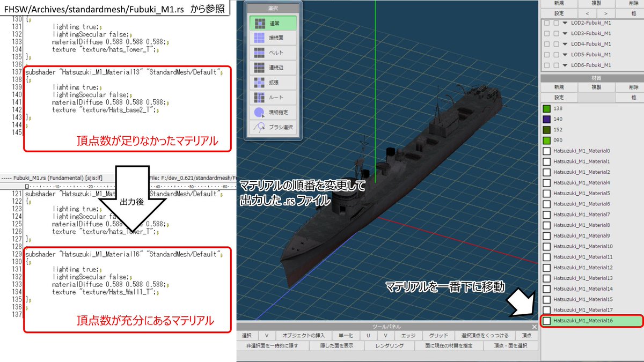Toggle first checkbox in LOD2-Fubuki_M1 row
Image resolution: width=644 pixels, height=362 pixels.
(546, 23)
